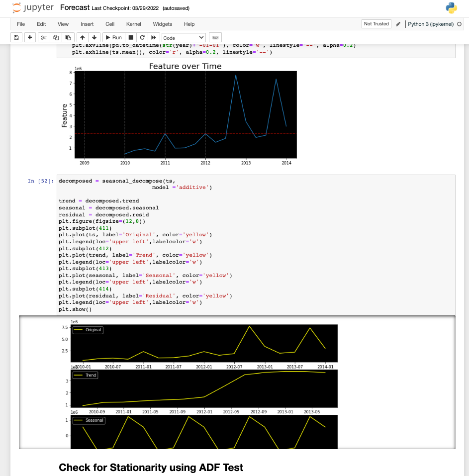Toggle the Not Trusted notebook button
The image size is (469, 476).
tap(376, 24)
